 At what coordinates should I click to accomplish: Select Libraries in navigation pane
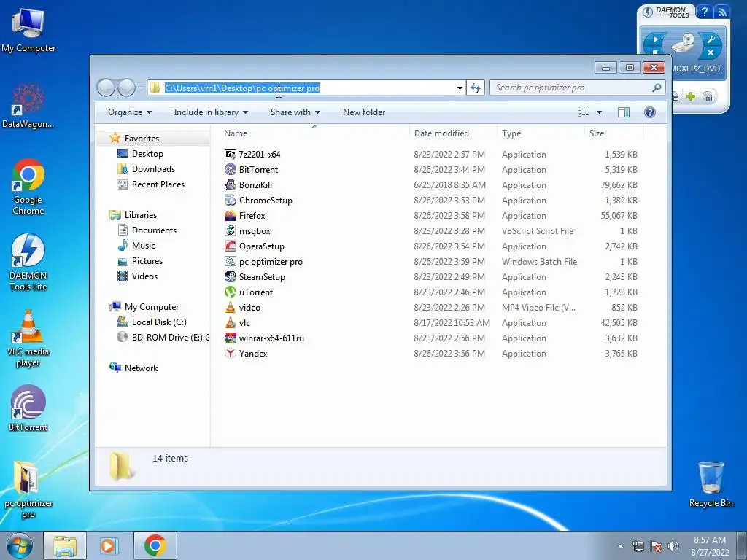[140, 215]
